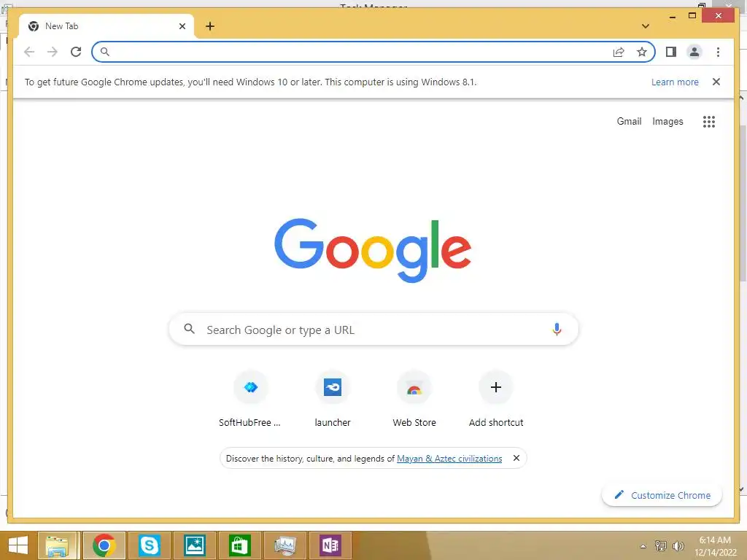Viewport: 747px width, 560px height.
Task: Open the Google apps grid
Action: pyautogui.click(x=709, y=122)
